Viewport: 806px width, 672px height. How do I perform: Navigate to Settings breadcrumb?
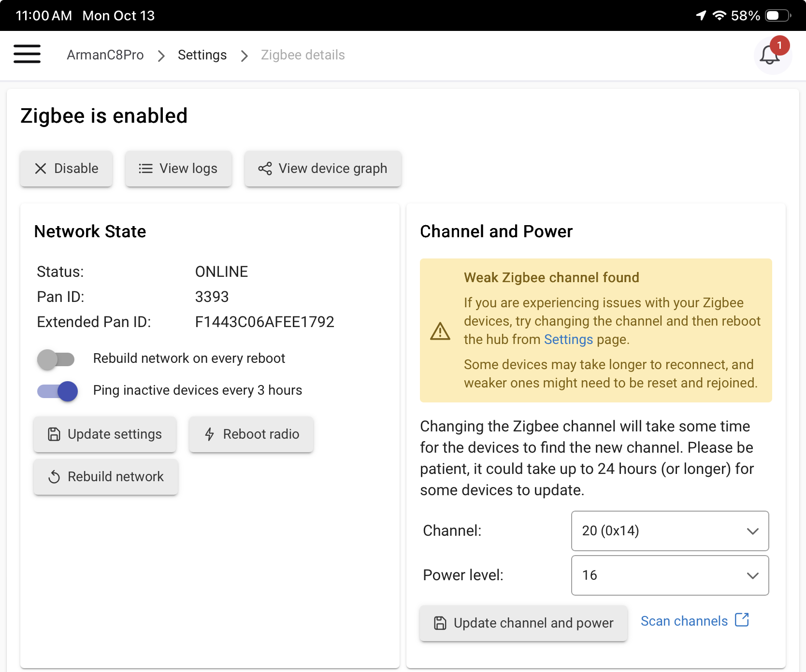(202, 55)
